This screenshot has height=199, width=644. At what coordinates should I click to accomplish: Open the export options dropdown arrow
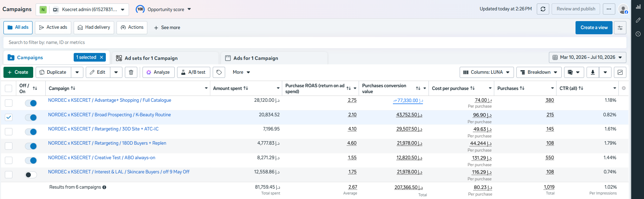click(x=605, y=72)
